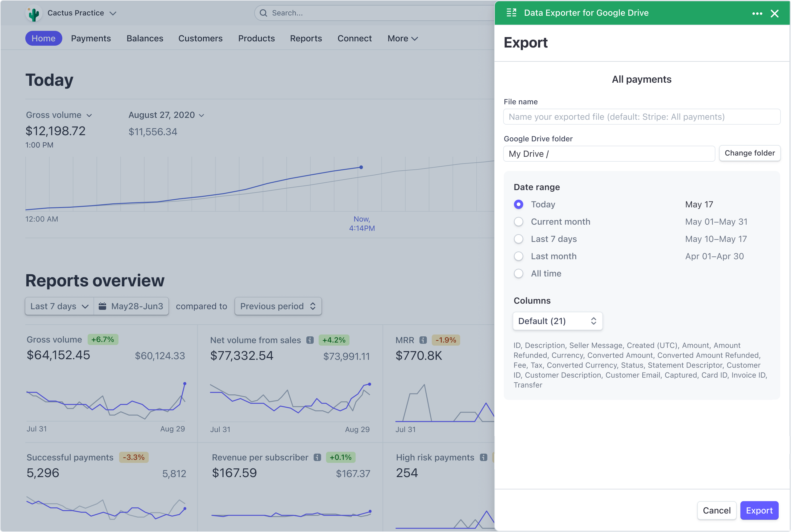Open the three-dot menu in exporter header
This screenshot has height=532, width=791.
757,14
